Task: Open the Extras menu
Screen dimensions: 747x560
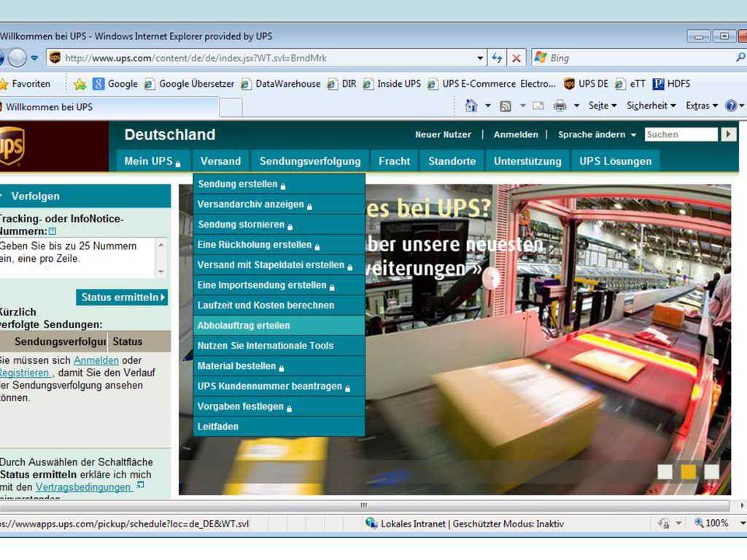Action: [x=701, y=106]
